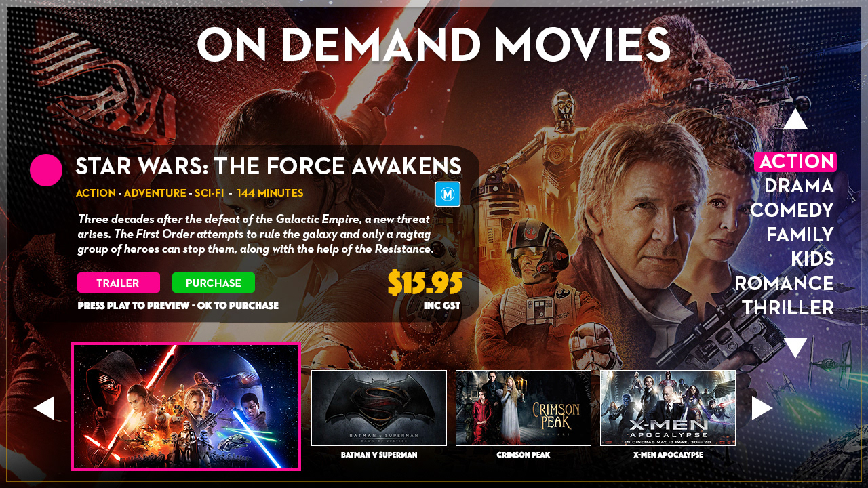Purchase Star Wars: The Force Awakens
This screenshot has width=868, height=488.
[x=214, y=283]
